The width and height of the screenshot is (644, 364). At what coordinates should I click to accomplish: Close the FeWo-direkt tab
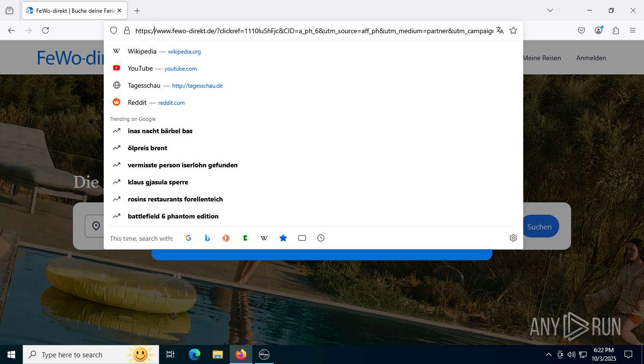point(119,10)
